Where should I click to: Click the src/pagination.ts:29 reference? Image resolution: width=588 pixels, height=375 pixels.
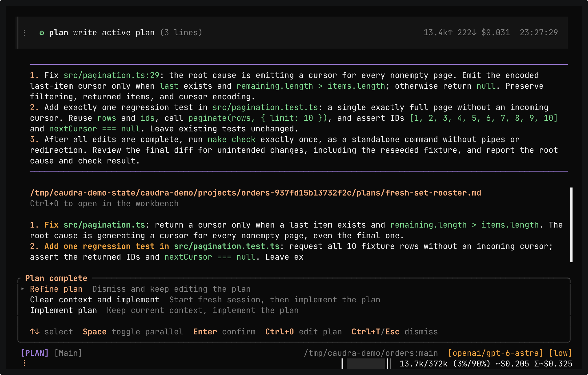pos(111,75)
